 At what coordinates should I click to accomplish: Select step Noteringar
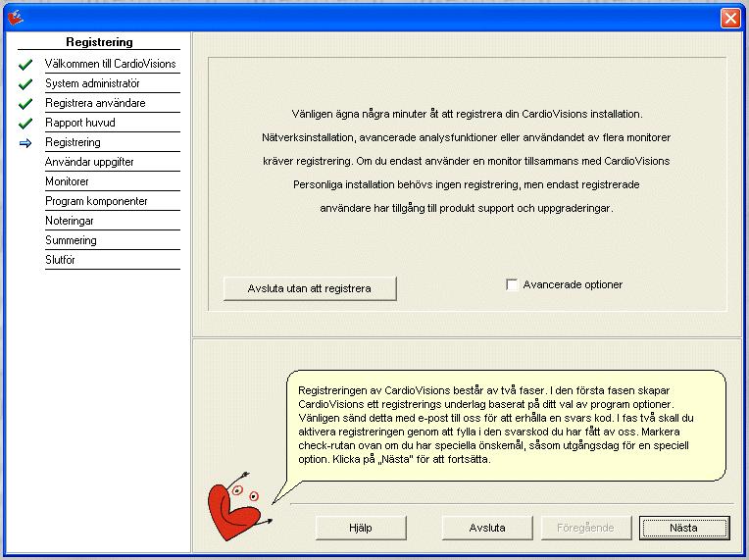click(x=70, y=221)
